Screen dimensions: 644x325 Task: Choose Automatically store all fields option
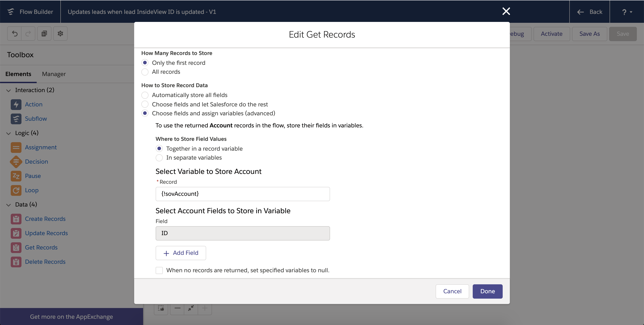pos(145,95)
